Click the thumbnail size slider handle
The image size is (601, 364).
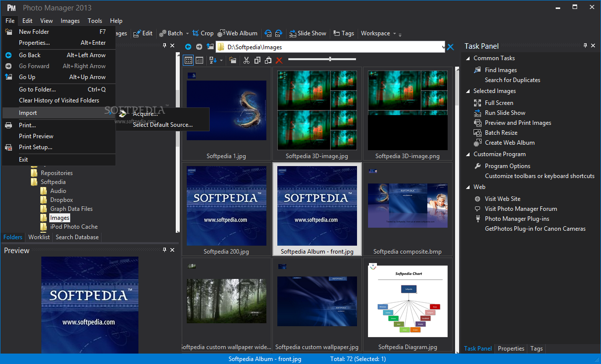[x=330, y=59]
